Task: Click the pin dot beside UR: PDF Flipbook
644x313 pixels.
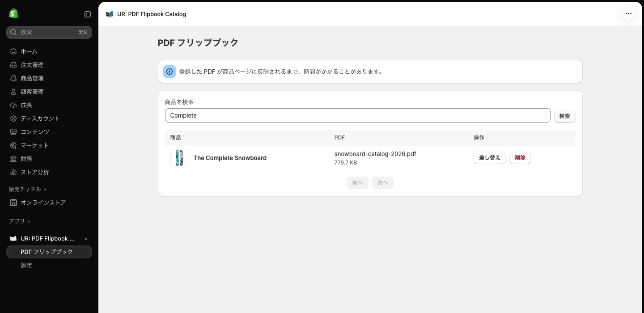Action: pos(86,239)
